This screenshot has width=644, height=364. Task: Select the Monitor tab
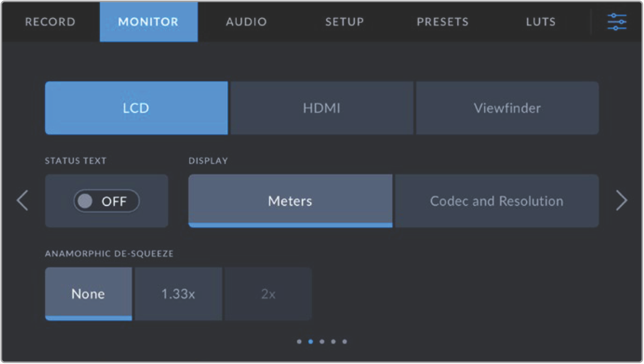[x=148, y=22]
